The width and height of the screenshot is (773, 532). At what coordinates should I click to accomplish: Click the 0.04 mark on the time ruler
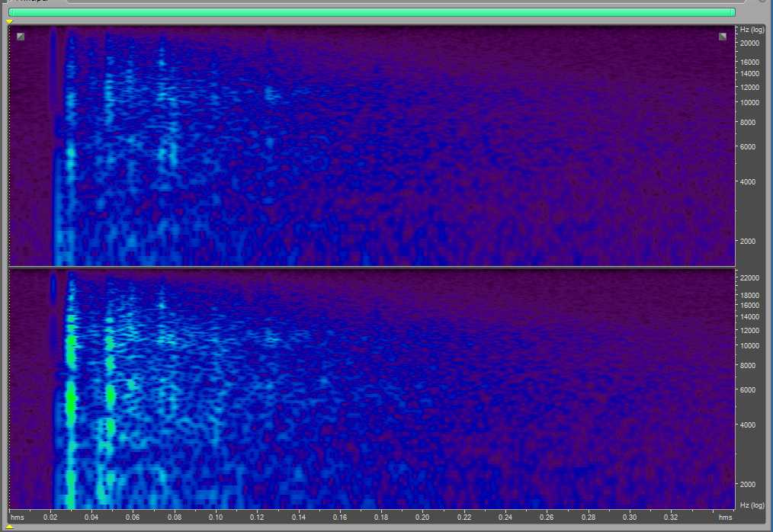91,518
